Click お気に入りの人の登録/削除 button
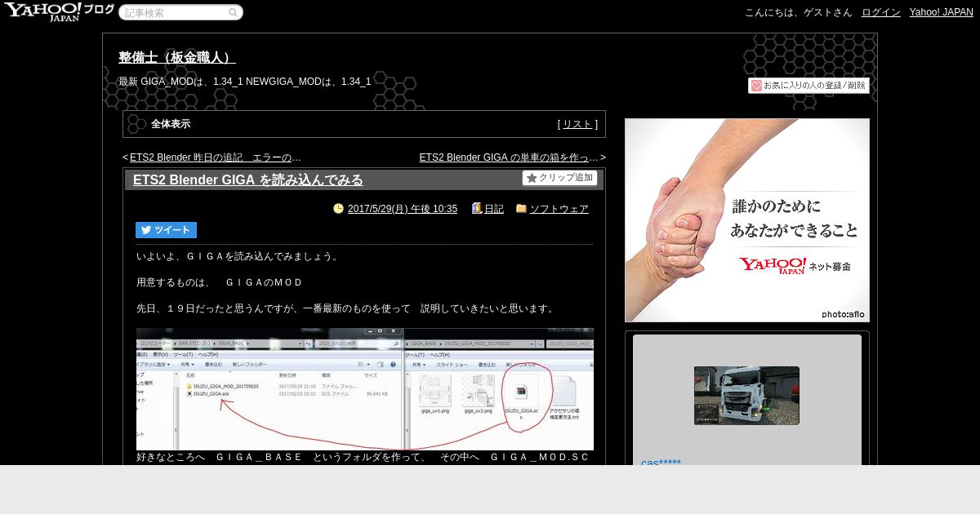Viewport: 980px width, 514px height. 808,86
